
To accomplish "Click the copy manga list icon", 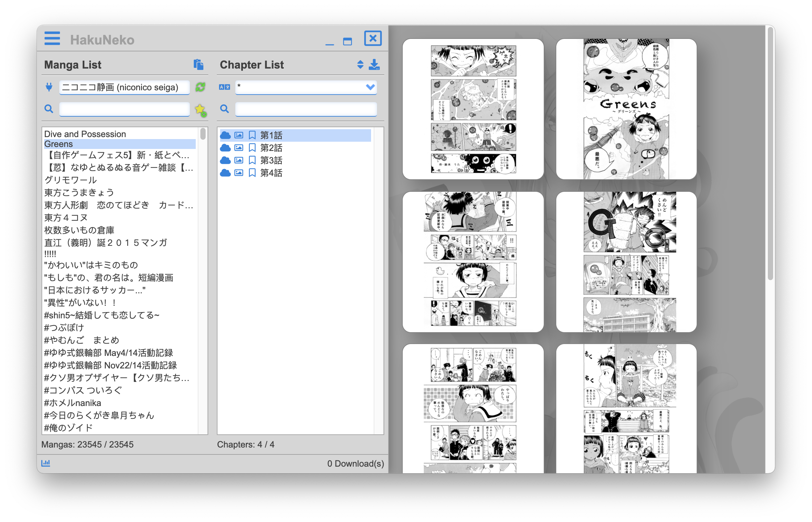I will (x=199, y=65).
